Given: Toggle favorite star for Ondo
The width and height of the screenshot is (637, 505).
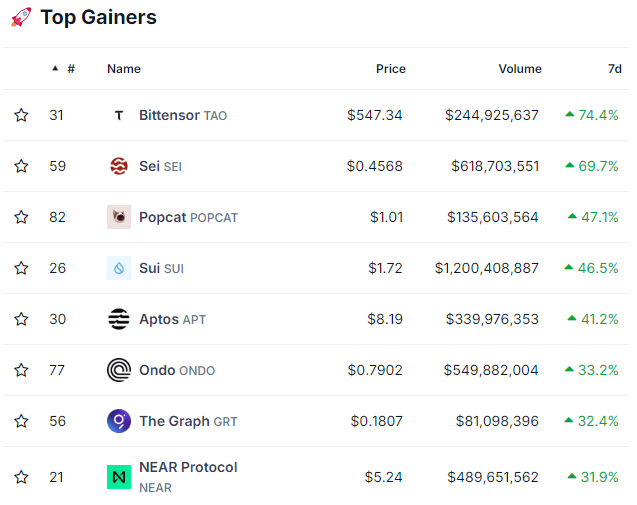Looking at the screenshot, I should pyautogui.click(x=21, y=370).
